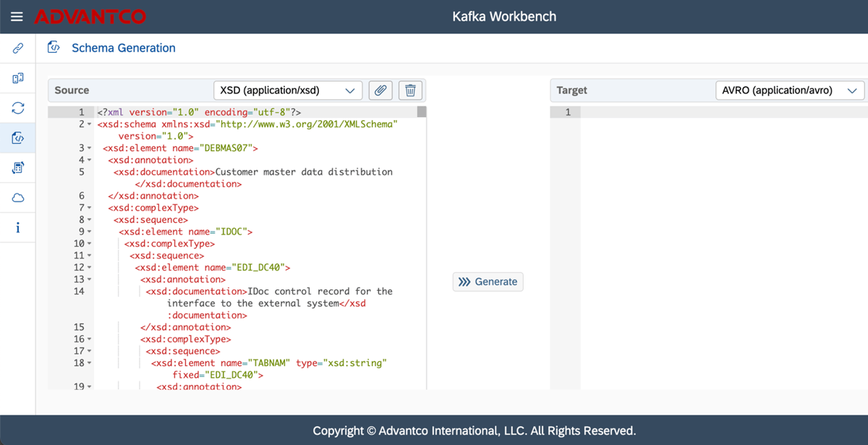The image size is (868, 445).
Task: Attach a source file via the paperclip icon
Action: pos(380,90)
